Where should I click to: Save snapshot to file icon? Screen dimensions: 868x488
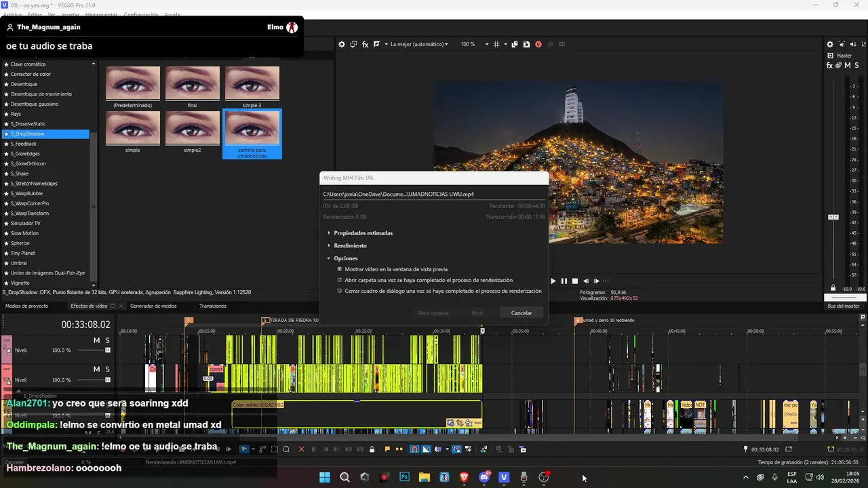(526, 44)
